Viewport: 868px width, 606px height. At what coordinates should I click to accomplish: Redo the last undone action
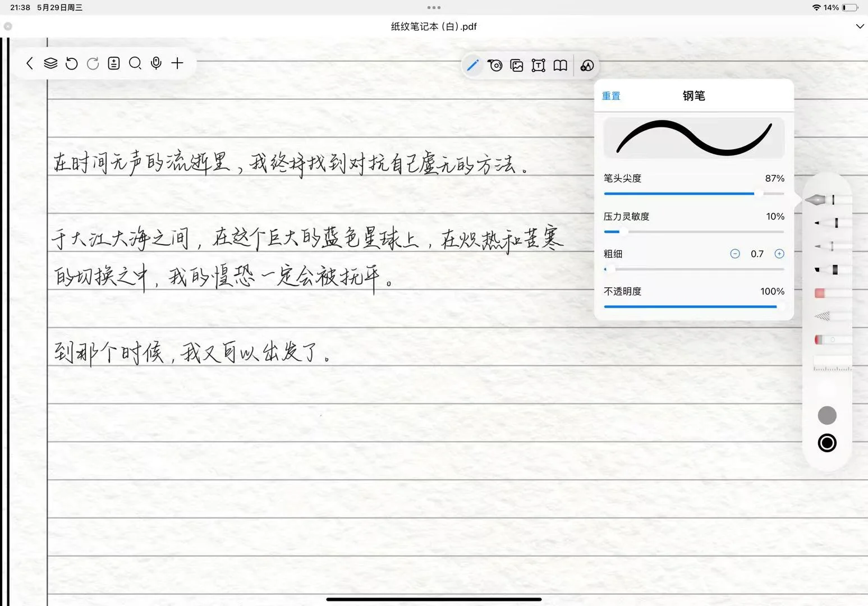[93, 63]
